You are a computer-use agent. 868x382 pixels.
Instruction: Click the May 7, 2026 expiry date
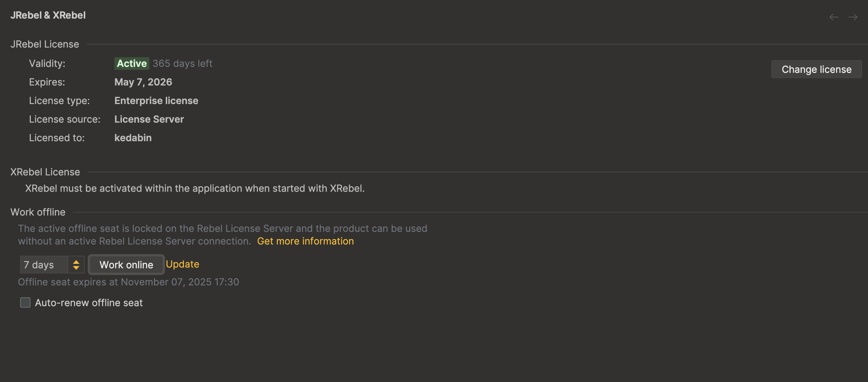[143, 82]
